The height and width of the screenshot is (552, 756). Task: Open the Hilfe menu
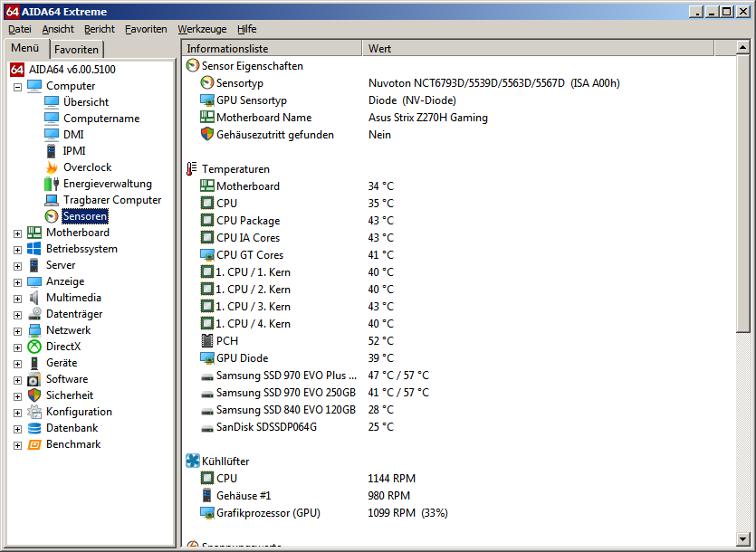246,29
